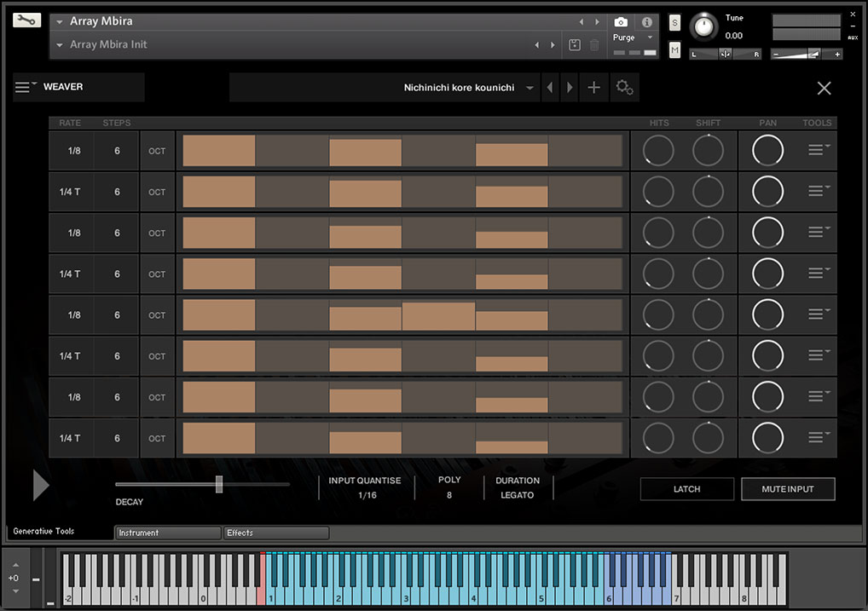868x611 pixels.
Task: Expand the Nichinichi kore kounichi preset dropdown
Action: pyautogui.click(x=530, y=88)
